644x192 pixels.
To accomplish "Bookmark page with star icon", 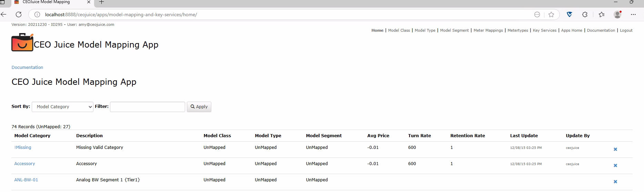I will point(551,14).
